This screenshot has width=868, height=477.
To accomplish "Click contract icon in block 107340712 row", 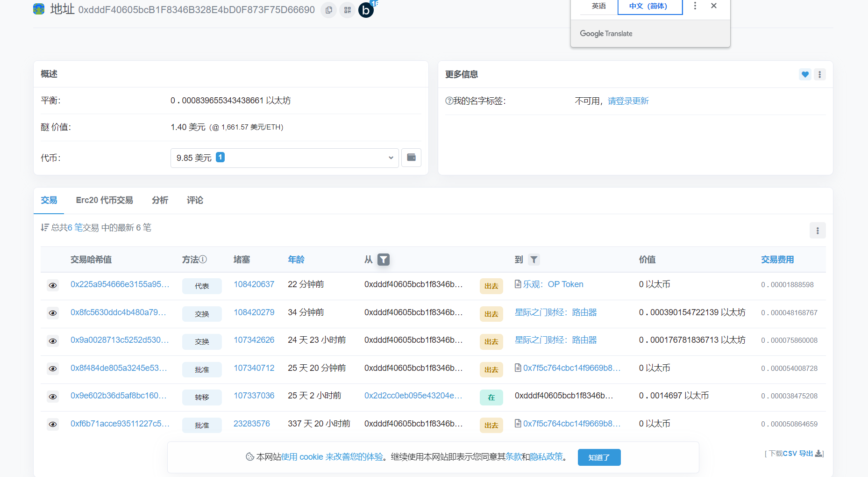I will pyautogui.click(x=518, y=368).
